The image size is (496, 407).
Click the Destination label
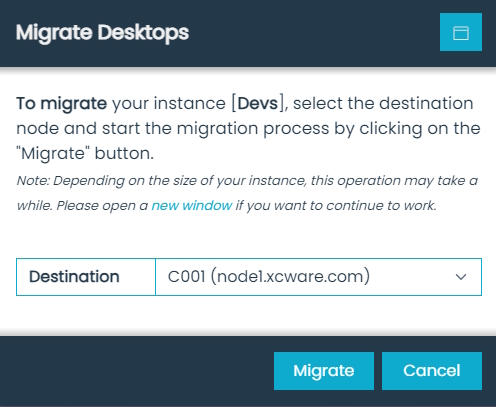coord(74,277)
